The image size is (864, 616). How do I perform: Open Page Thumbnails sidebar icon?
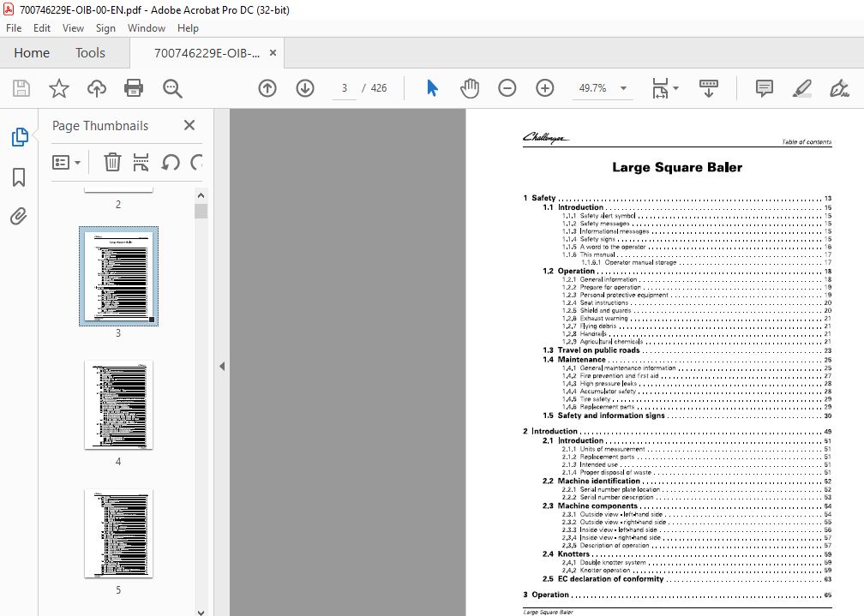(x=19, y=136)
